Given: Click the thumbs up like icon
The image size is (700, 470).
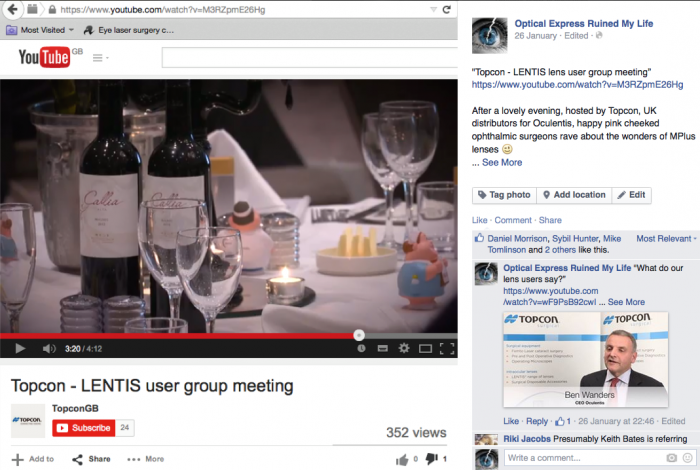Looking at the screenshot, I should coord(402,459).
